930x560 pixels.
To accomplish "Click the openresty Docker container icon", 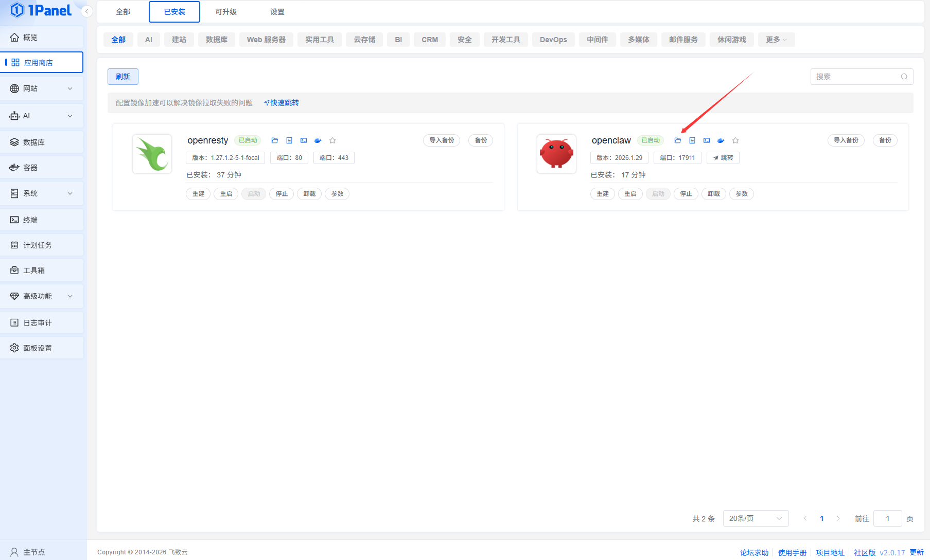I will (x=318, y=140).
